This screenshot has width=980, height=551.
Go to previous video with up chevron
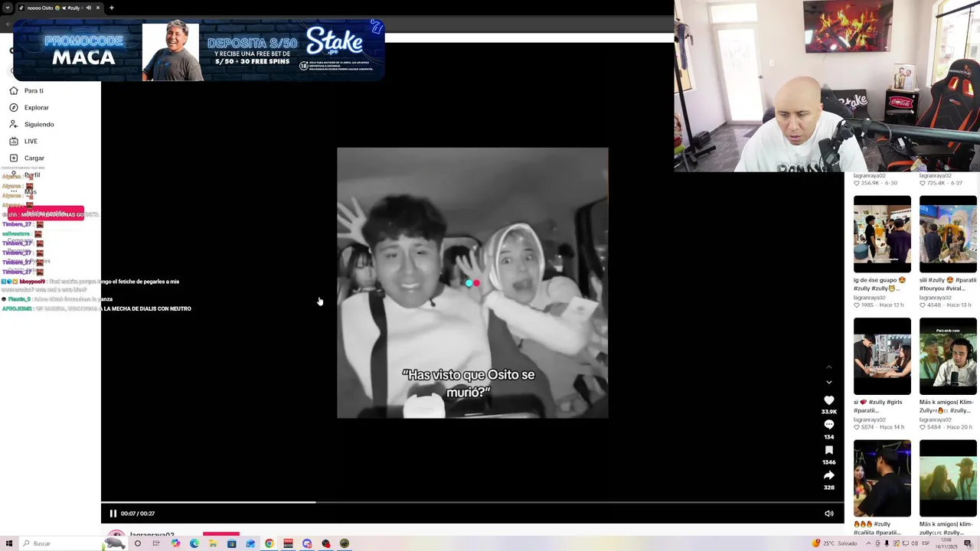pos(828,367)
